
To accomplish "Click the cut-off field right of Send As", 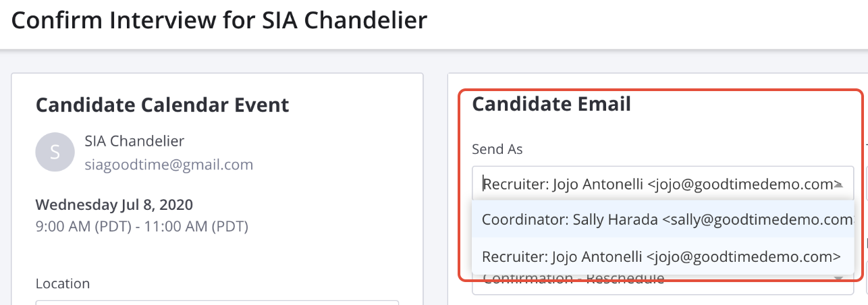I will coord(866,183).
